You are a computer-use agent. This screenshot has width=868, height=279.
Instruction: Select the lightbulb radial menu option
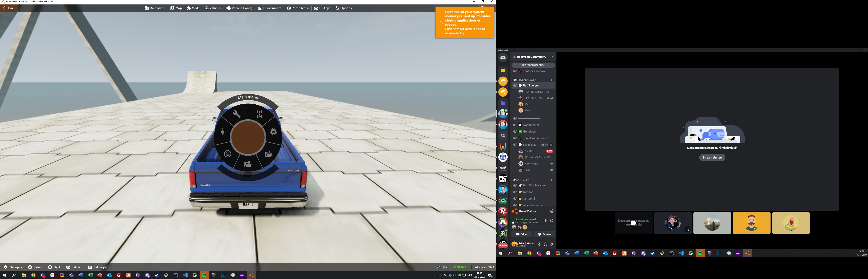pyautogui.click(x=222, y=132)
